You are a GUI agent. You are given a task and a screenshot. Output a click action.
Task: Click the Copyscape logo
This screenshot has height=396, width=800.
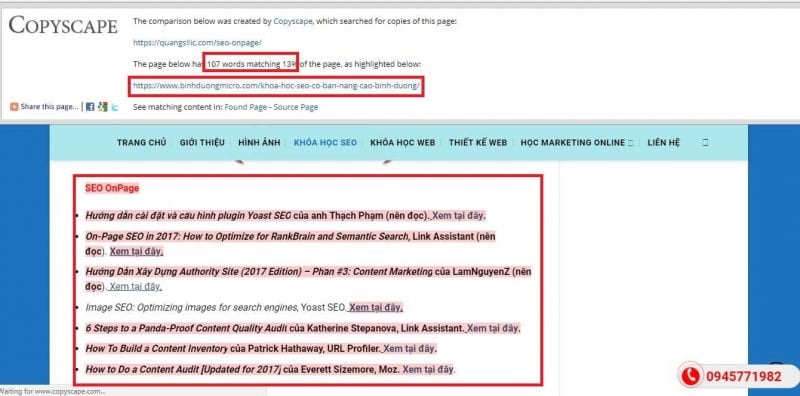[63, 26]
